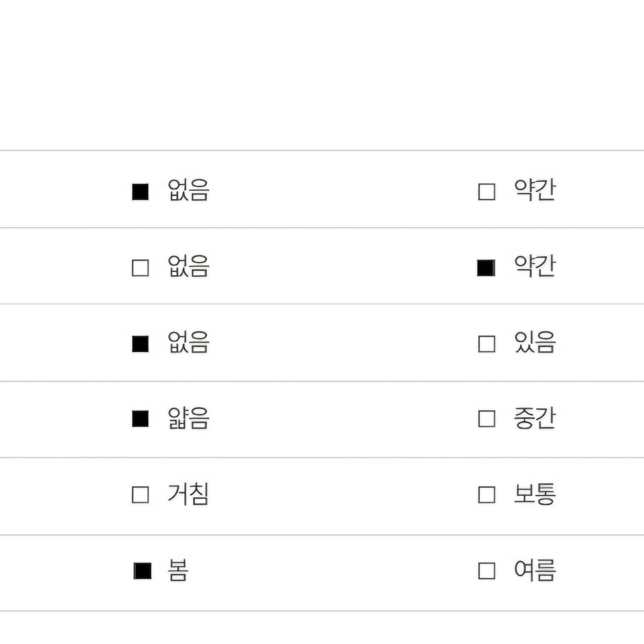Tick the empty 약간 checkbox
Screen dimensions: 644x644
487,192
